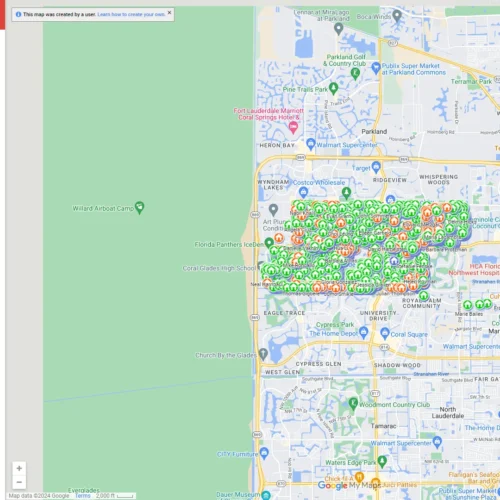This screenshot has width=500, height=500.
Task: Click the 2,000 ft scale indicator
Action: coord(115,496)
